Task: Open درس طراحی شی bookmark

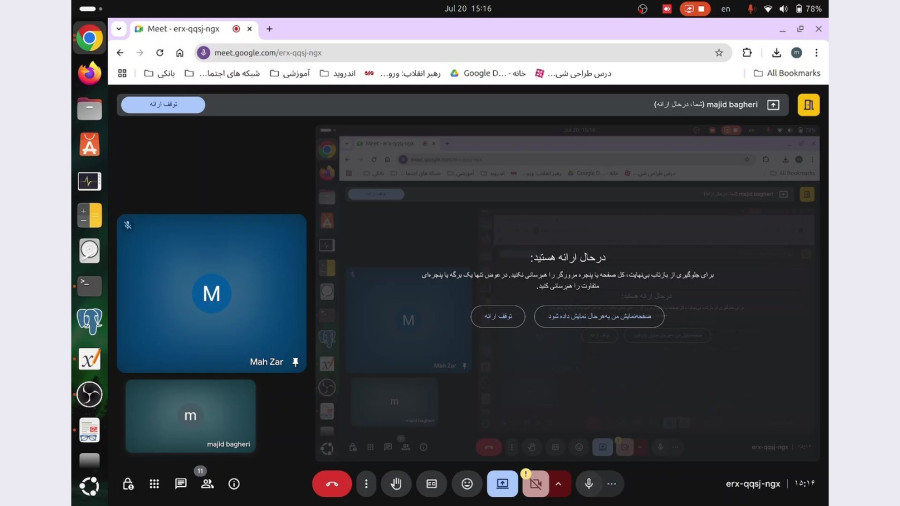Action: pos(573,73)
